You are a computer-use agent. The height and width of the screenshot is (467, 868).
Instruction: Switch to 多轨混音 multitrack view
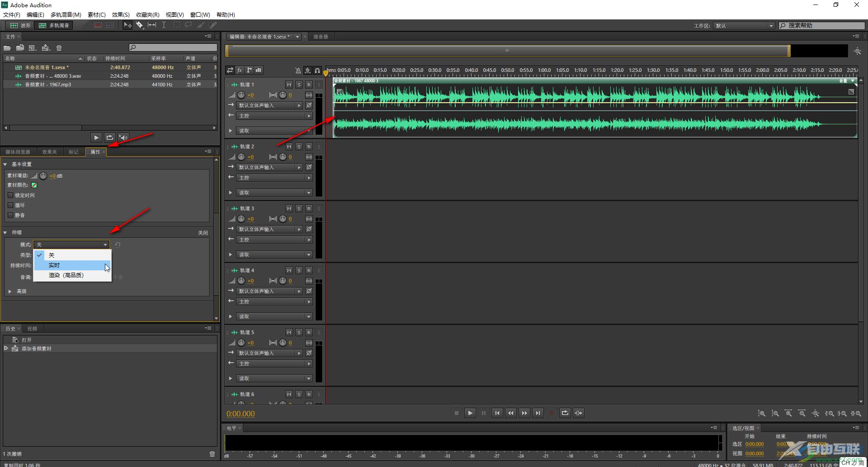tap(54, 25)
